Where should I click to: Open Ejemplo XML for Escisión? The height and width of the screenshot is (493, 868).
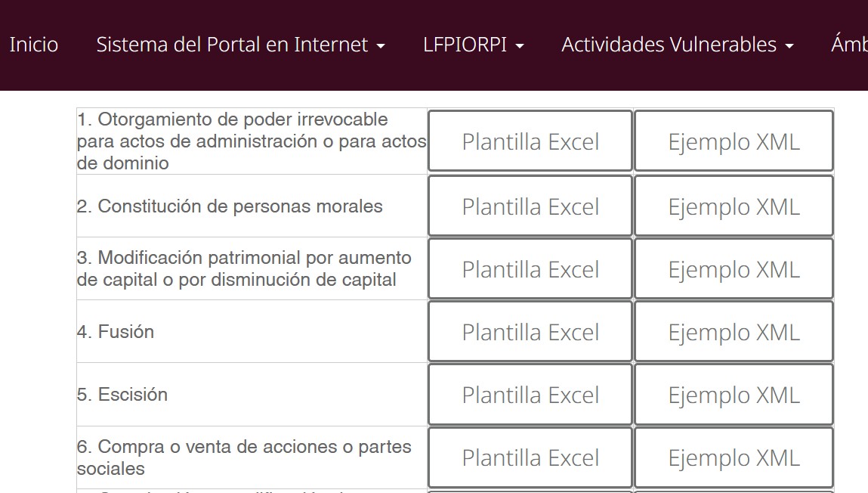point(733,395)
